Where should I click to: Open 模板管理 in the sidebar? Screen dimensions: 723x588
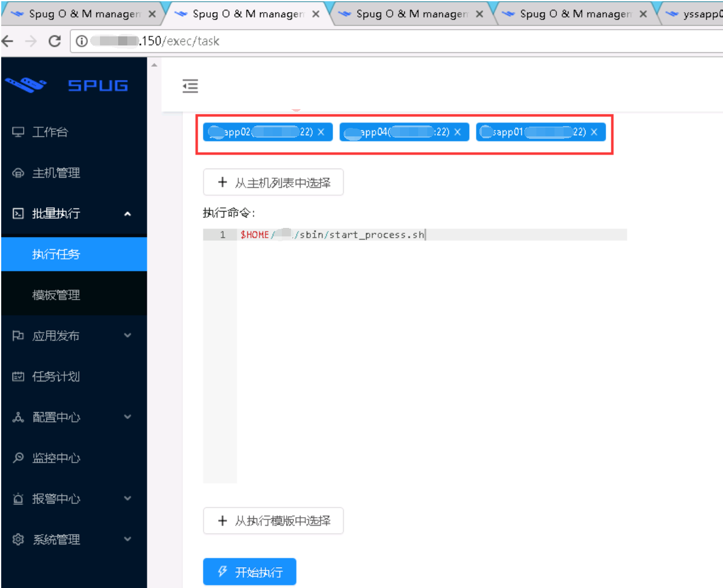coord(74,295)
